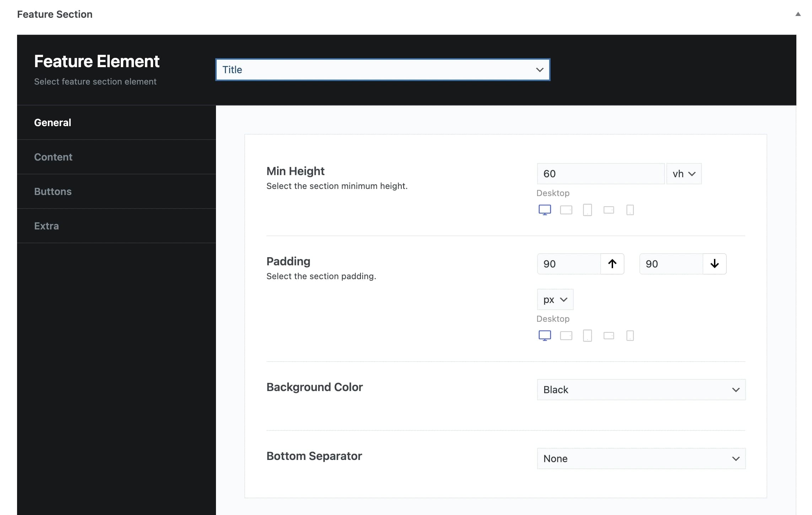Open the Min Height vh unit dropdown

(x=684, y=174)
